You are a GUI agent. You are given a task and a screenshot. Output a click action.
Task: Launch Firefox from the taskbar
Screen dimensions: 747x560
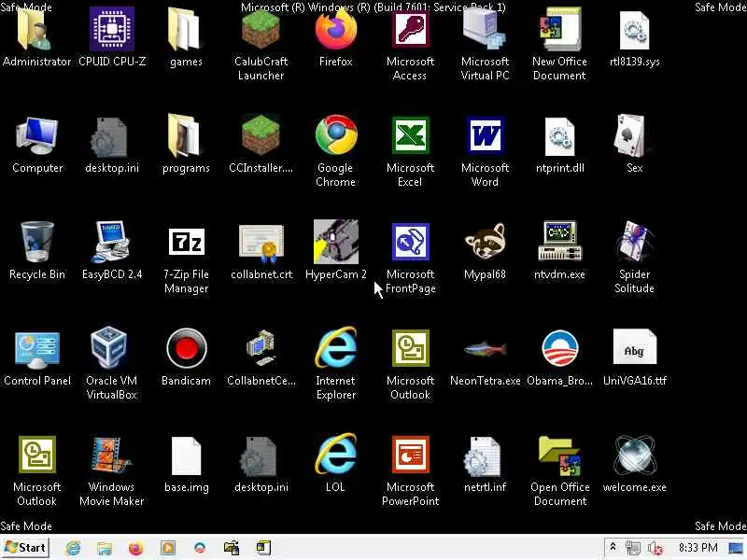135,548
